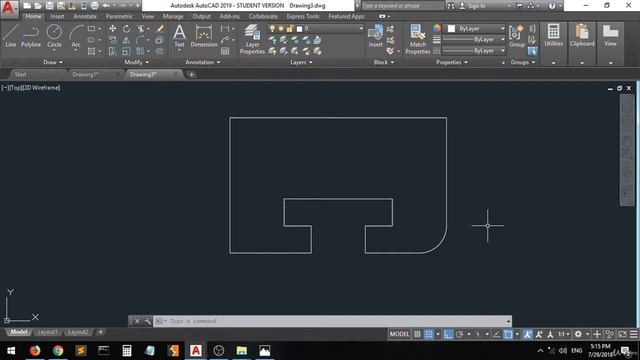Screen dimensions: 640x360
Task: Insert a table from Annotation panel
Action: coord(225,51)
